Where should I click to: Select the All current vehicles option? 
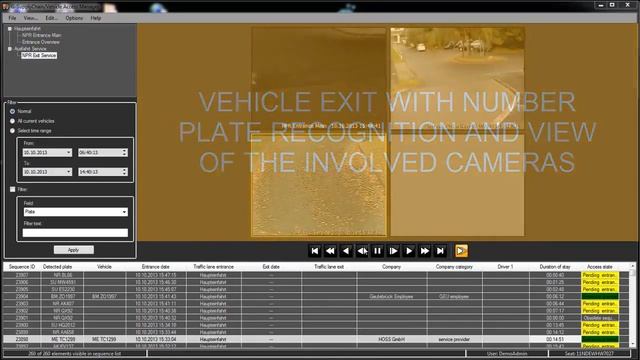click(x=12, y=121)
